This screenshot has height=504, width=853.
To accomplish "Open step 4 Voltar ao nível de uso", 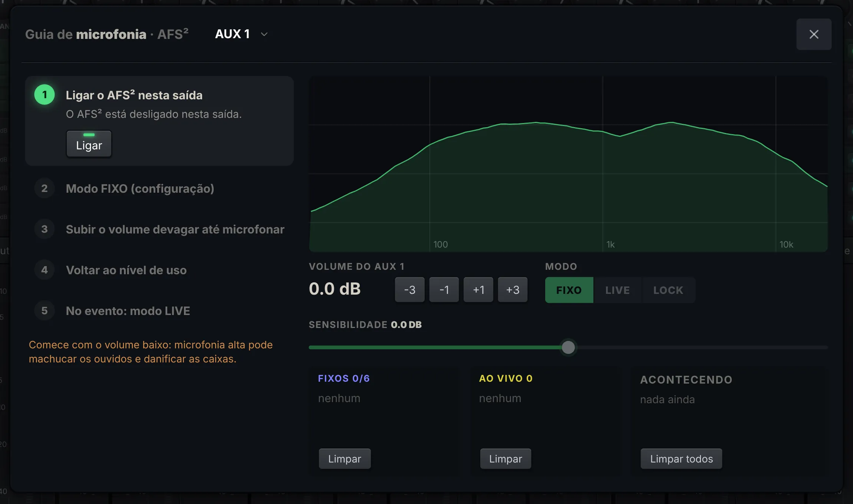I will [x=159, y=270].
